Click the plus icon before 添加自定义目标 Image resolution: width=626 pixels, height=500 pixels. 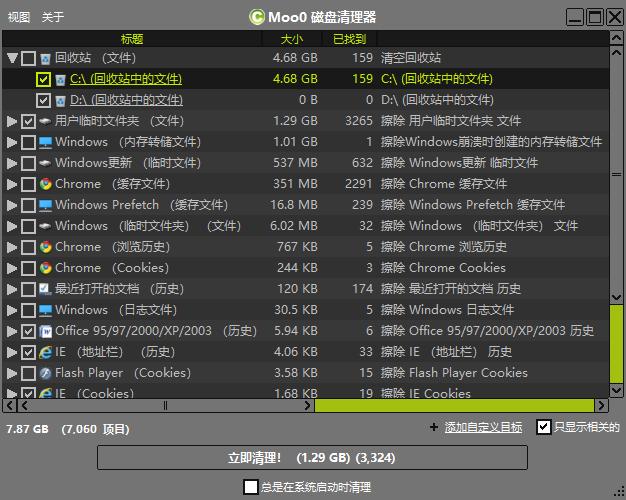tap(434, 427)
